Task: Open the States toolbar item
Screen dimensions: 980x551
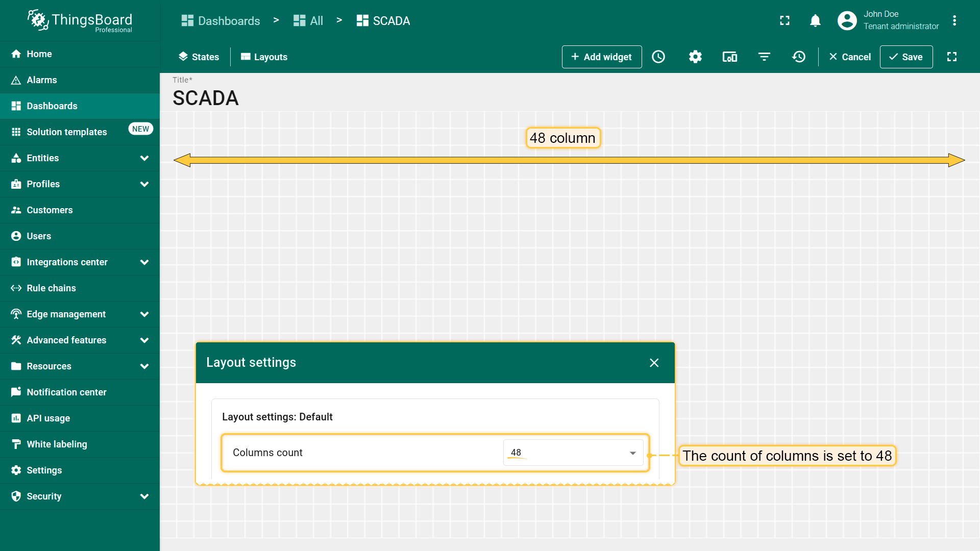Action: point(199,57)
